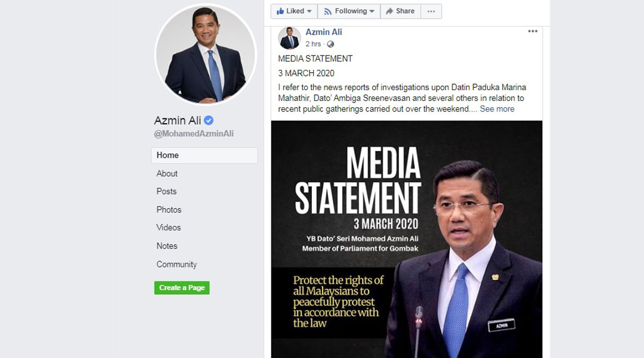Screen dimensions: 644x358
Task: Click the public globe icon beside 2 hrs
Action: (x=330, y=44)
